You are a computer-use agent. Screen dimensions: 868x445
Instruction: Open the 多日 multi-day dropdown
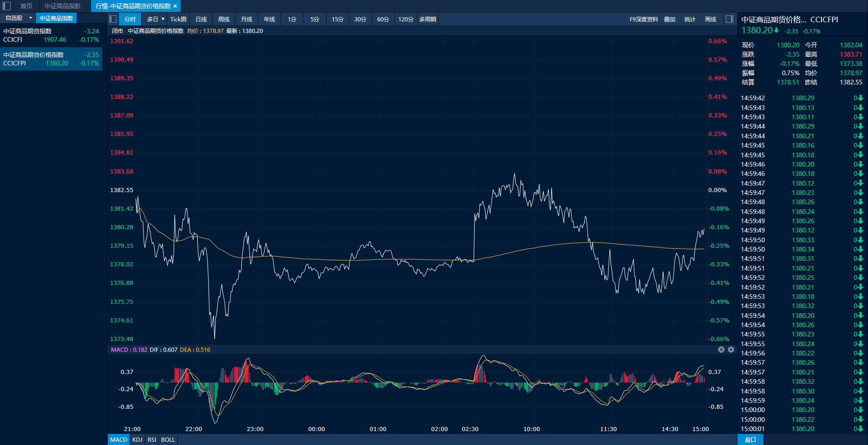click(156, 19)
